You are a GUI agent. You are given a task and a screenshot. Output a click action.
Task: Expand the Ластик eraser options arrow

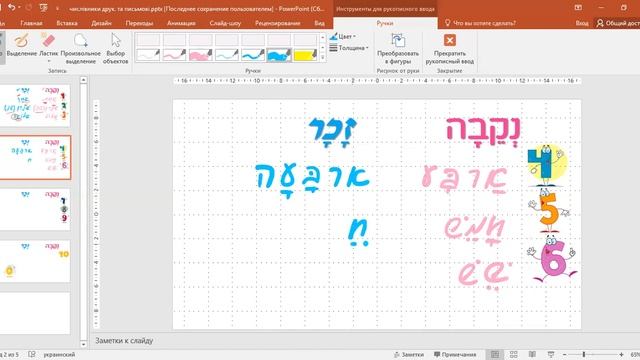point(49,61)
